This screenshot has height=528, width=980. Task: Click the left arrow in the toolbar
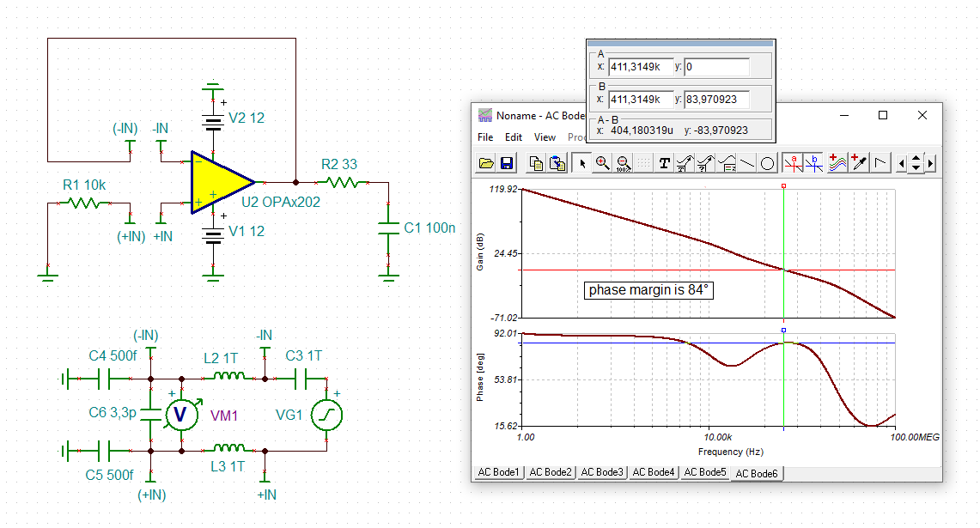tap(901, 164)
